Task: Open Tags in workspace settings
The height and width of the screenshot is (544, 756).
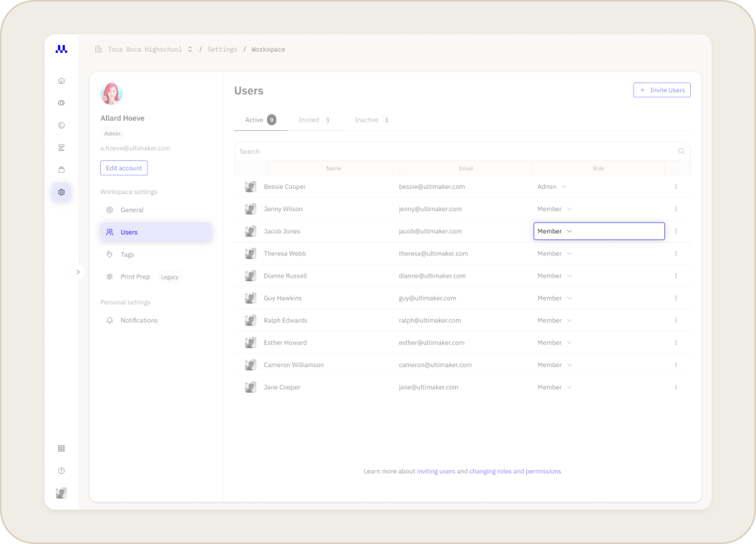Action: 156,255
